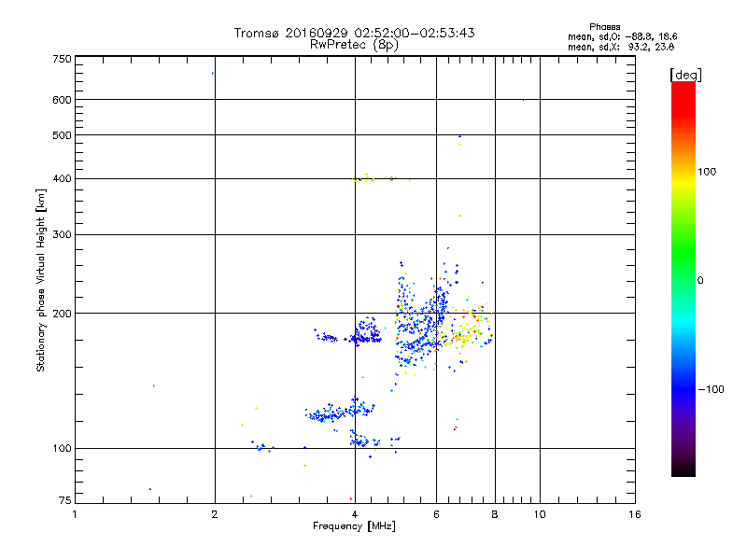Click the y-axis tick label '750'
Screen dimensions: 747x560
coord(62,59)
